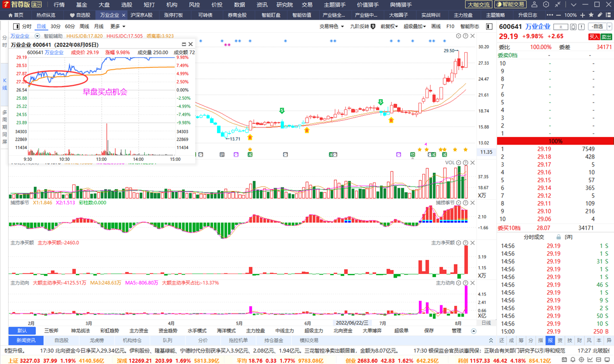The height and width of the screenshot is (364, 614).
Task: Click the lock icon beside 分时成交
Action: coord(558,237)
